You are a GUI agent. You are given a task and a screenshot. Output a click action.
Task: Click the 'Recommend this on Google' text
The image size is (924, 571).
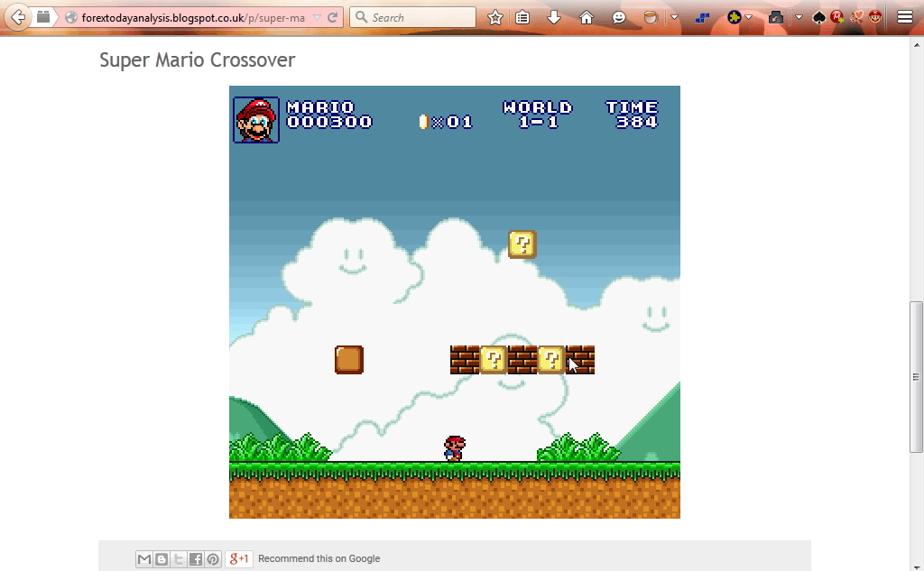pos(319,558)
